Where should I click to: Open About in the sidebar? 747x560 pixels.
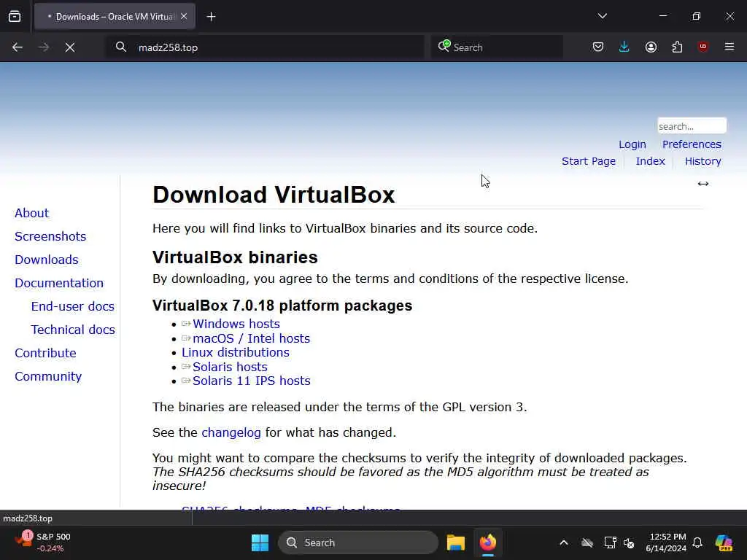coord(32,213)
